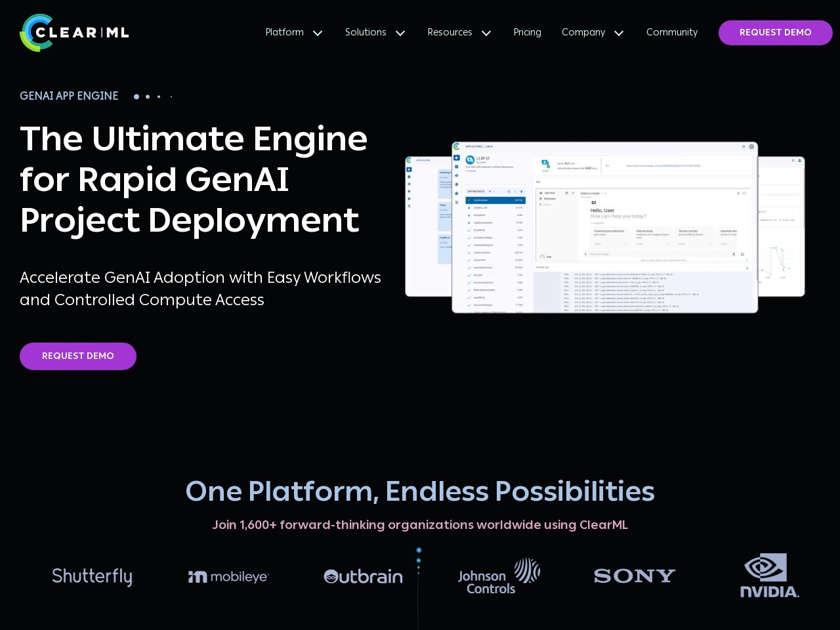
Task: Open the central GenAI App Engine screenshot
Action: pyautogui.click(x=604, y=227)
